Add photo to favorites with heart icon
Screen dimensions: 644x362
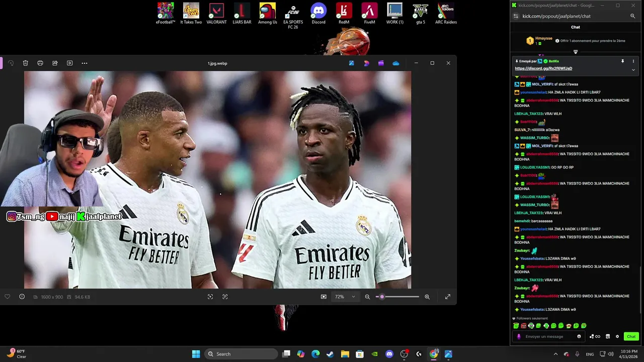[x=7, y=297]
